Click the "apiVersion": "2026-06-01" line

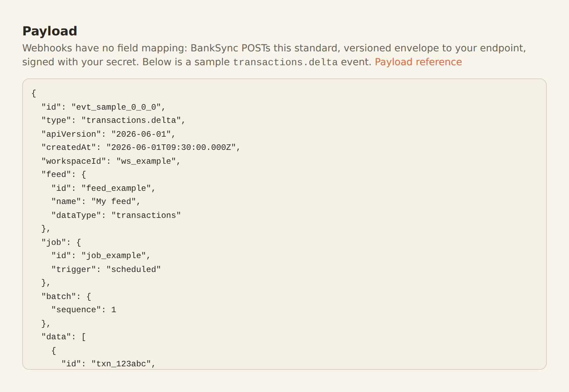[x=109, y=134]
